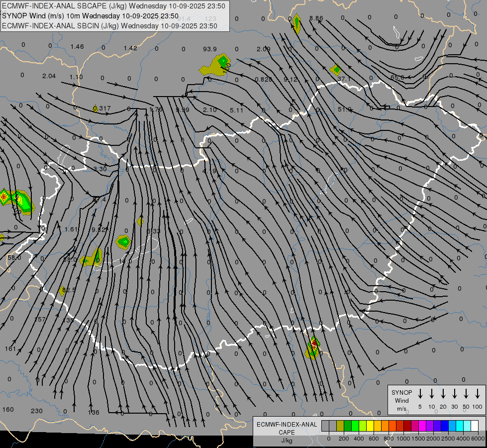Click the 51.9 CAPE value on map
The height and width of the screenshot is (448, 487).
[345, 109]
